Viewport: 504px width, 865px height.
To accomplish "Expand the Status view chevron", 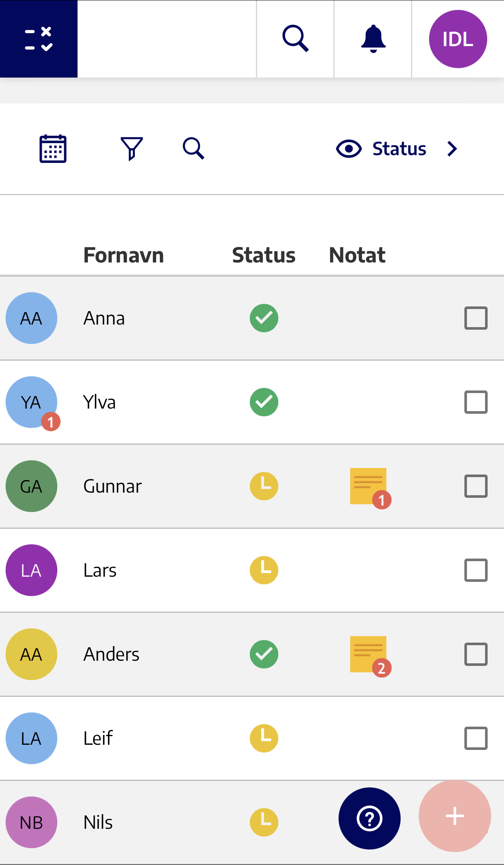I will 452,149.
